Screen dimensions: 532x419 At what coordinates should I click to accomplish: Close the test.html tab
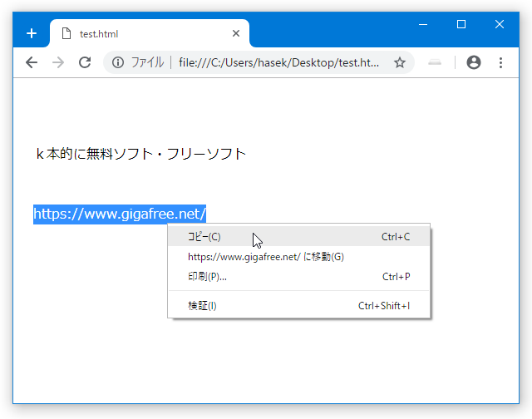pyautogui.click(x=236, y=33)
